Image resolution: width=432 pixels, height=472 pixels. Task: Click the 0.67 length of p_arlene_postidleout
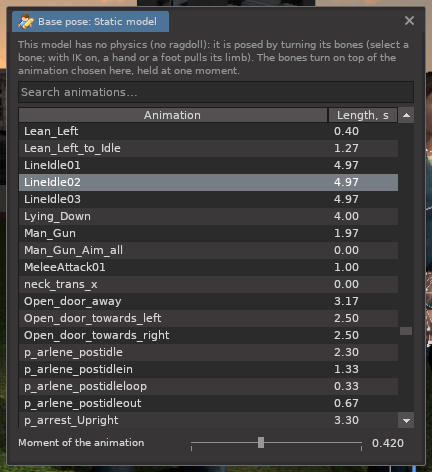point(346,403)
